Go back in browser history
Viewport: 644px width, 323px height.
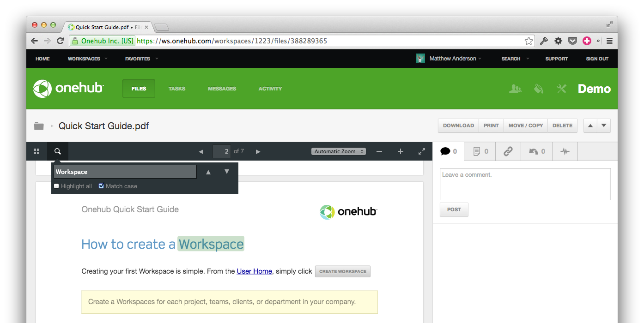click(34, 41)
